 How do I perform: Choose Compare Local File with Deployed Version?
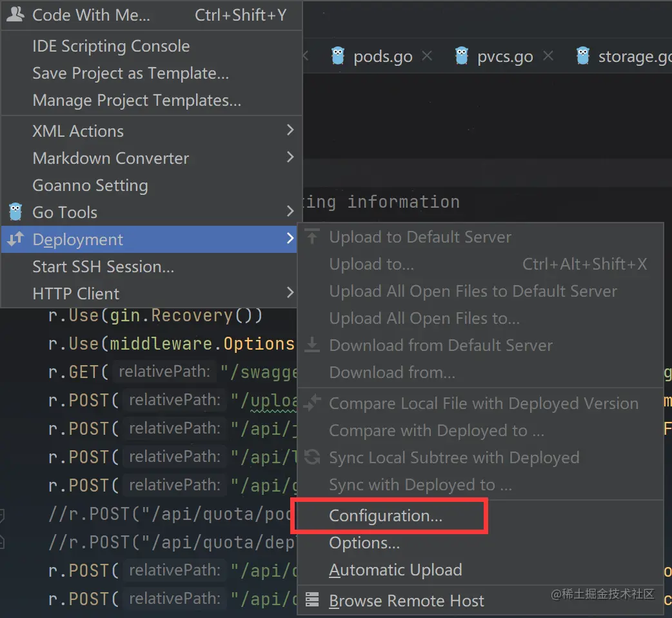(480, 403)
